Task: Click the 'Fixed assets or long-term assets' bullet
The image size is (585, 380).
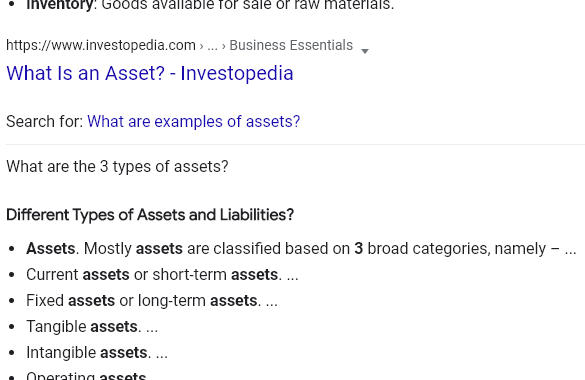Action: click(x=152, y=301)
